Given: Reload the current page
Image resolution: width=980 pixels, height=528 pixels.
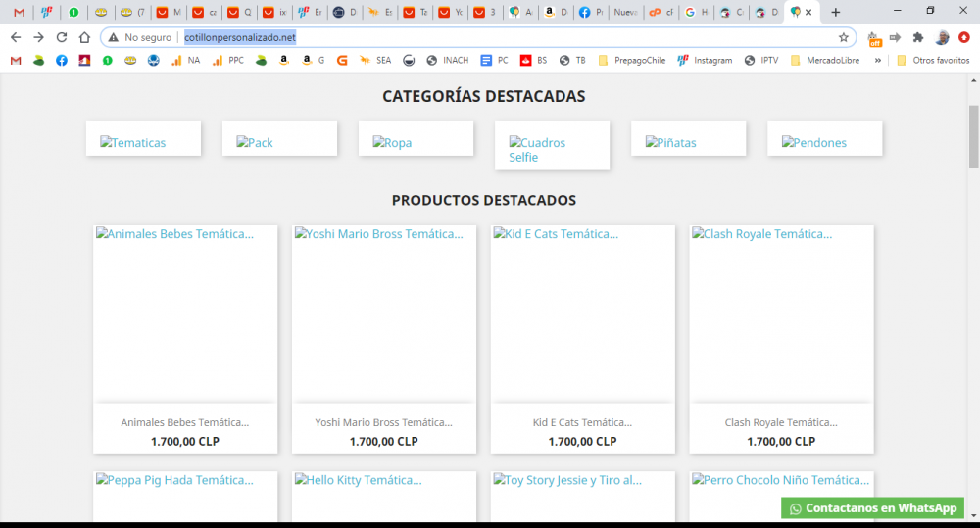Looking at the screenshot, I should [61, 37].
